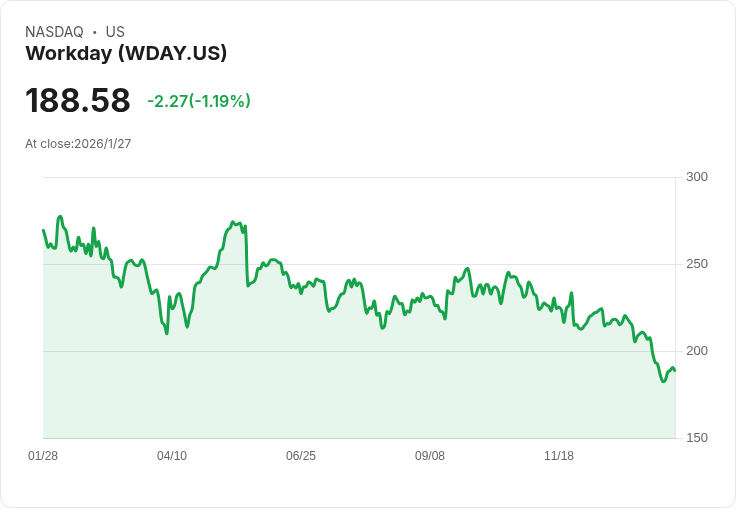Click the 11/18 date axis label
This screenshot has width=736, height=508.
559,456
